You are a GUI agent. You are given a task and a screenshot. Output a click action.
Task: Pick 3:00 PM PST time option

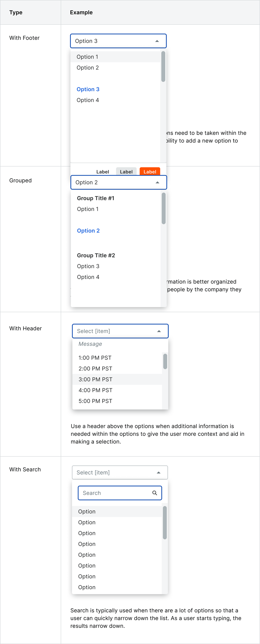point(95,380)
